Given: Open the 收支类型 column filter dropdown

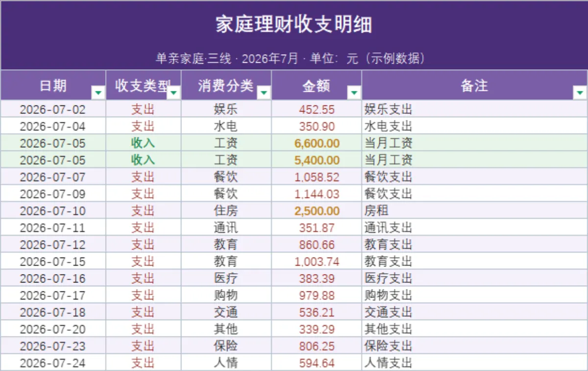Looking at the screenshot, I should (174, 93).
